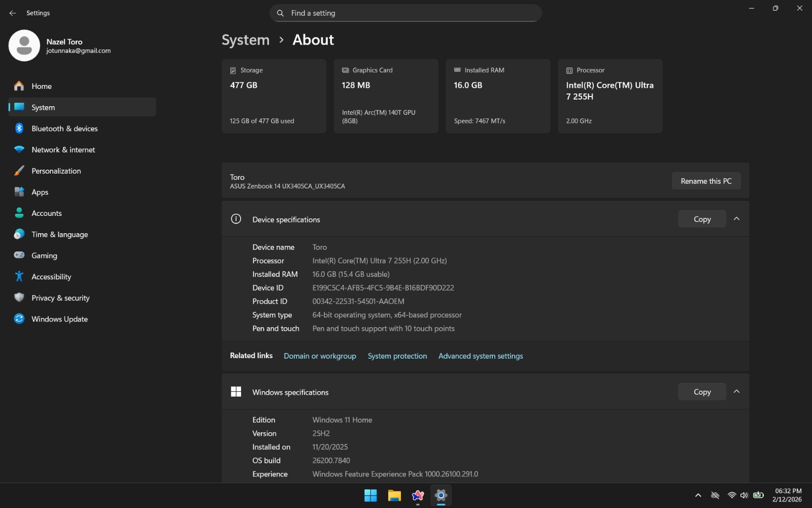Screen dimensions: 812x508
Task: Open Time & language settings
Action: (82, 234)
